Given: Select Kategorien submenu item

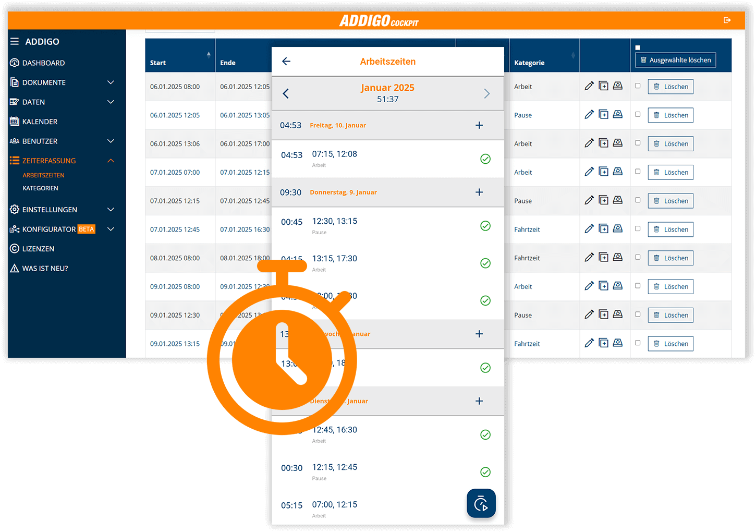Looking at the screenshot, I should 40,188.
